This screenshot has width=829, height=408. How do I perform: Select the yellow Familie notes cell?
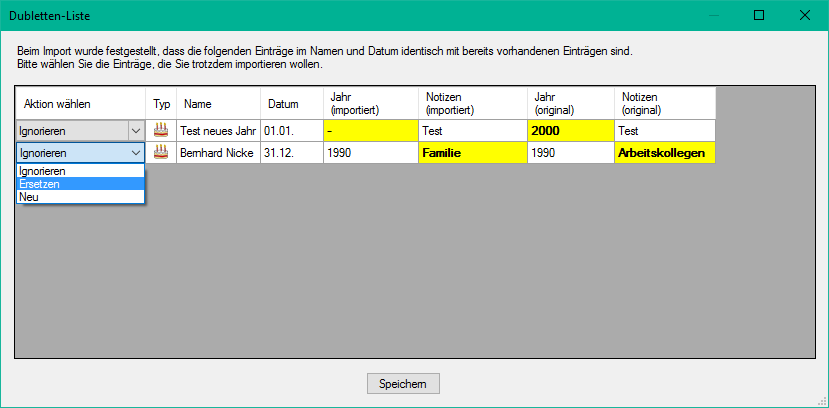coord(473,153)
